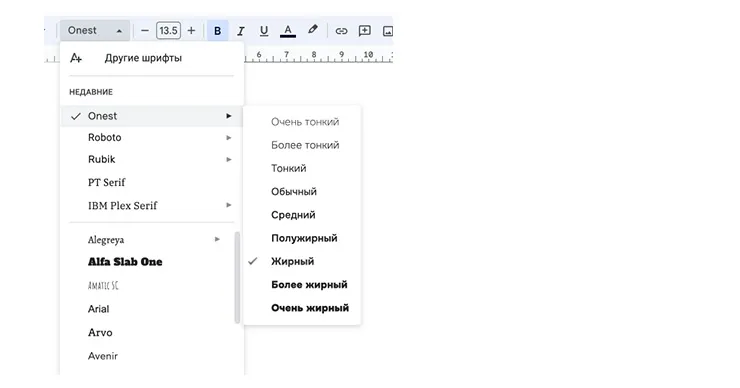Expand Roboto weight submenu arrow
Viewport: 740px width, 388px height.
coord(229,138)
